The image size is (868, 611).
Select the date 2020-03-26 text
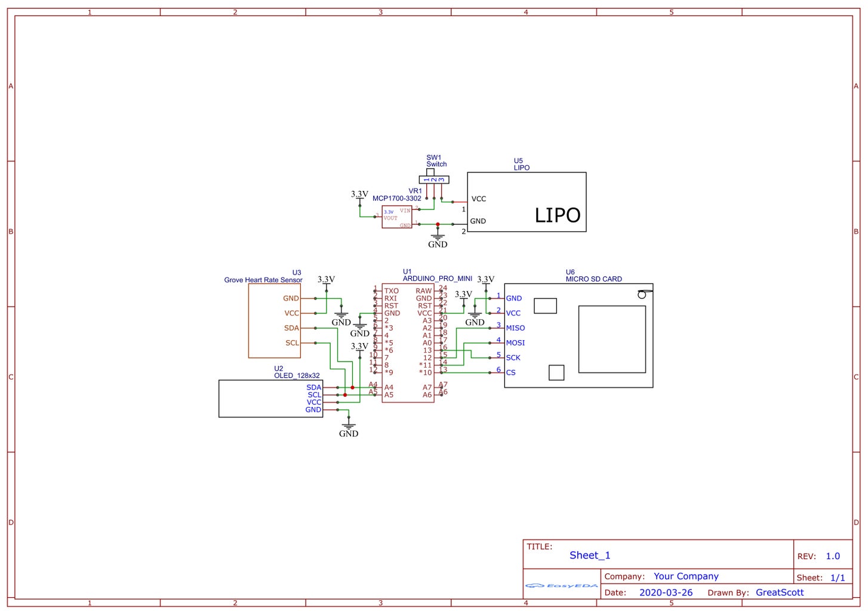click(x=666, y=593)
